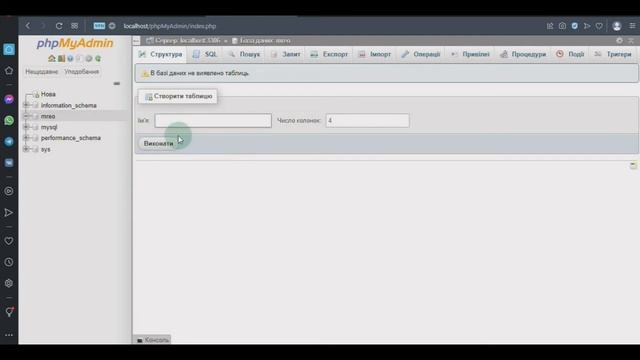Viewport: 640px width, 360px height.
Task: Open the Тригери tab
Action: point(614,54)
